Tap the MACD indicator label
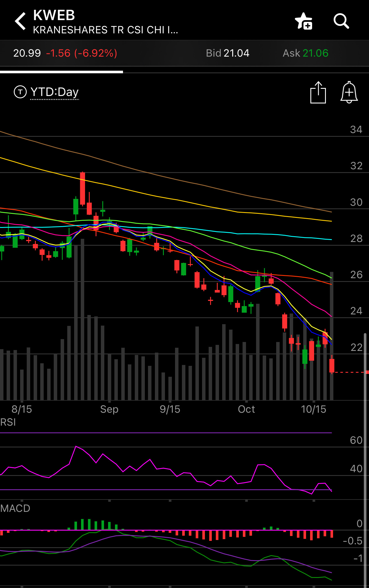The height and width of the screenshot is (588, 369). click(15, 508)
